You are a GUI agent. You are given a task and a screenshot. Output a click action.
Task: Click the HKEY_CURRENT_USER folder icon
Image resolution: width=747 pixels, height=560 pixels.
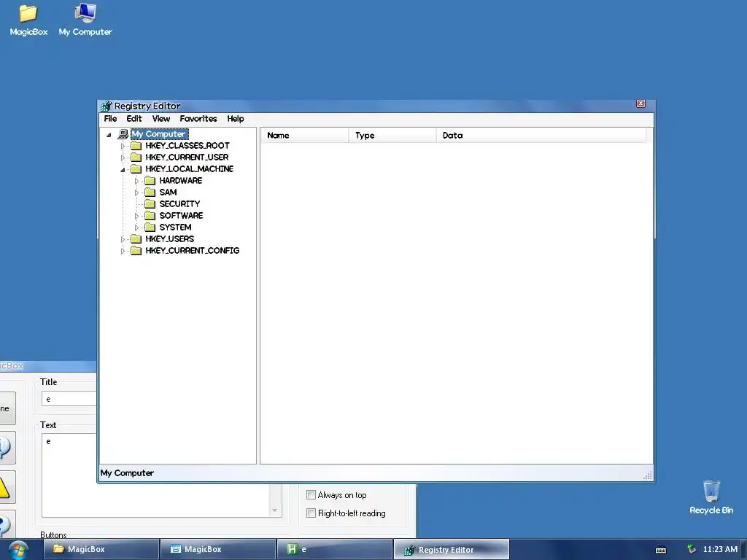tap(136, 157)
